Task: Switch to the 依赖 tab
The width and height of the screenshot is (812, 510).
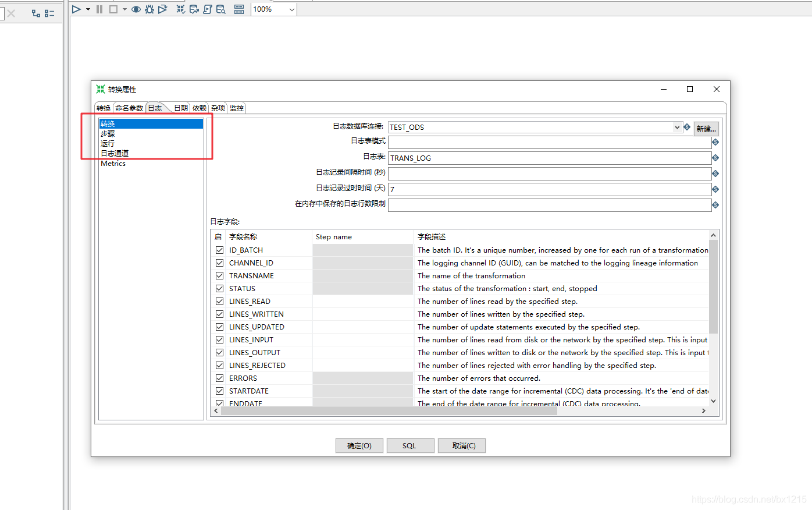Action: [x=200, y=108]
